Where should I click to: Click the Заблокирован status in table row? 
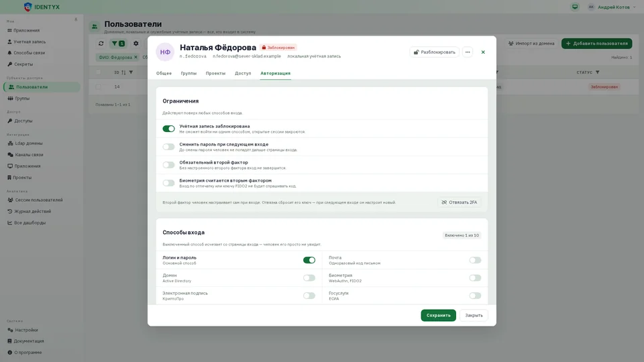[x=604, y=87]
